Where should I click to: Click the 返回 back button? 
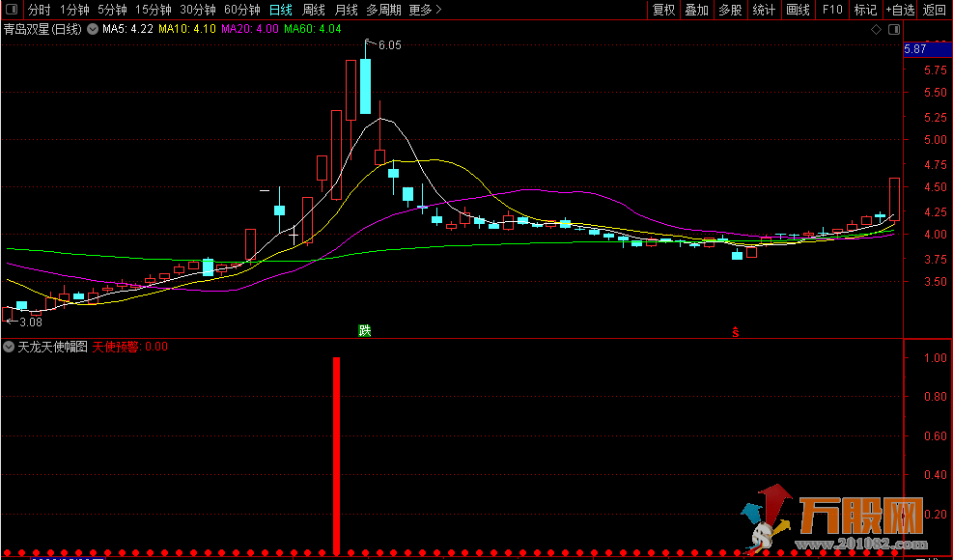(x=934, y=10)
